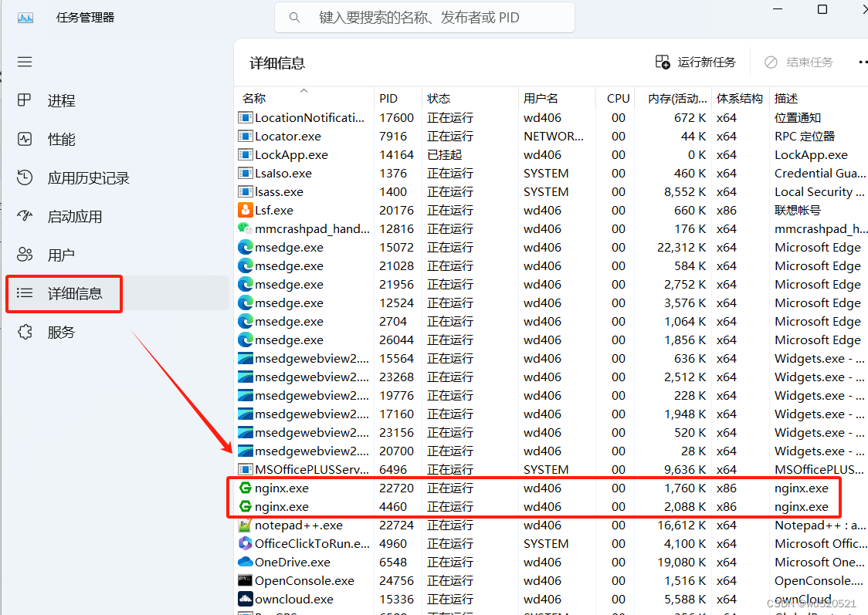868x615 pixels.
Task: Select the LocationNotificati... process row
Action: click(552, 118)
